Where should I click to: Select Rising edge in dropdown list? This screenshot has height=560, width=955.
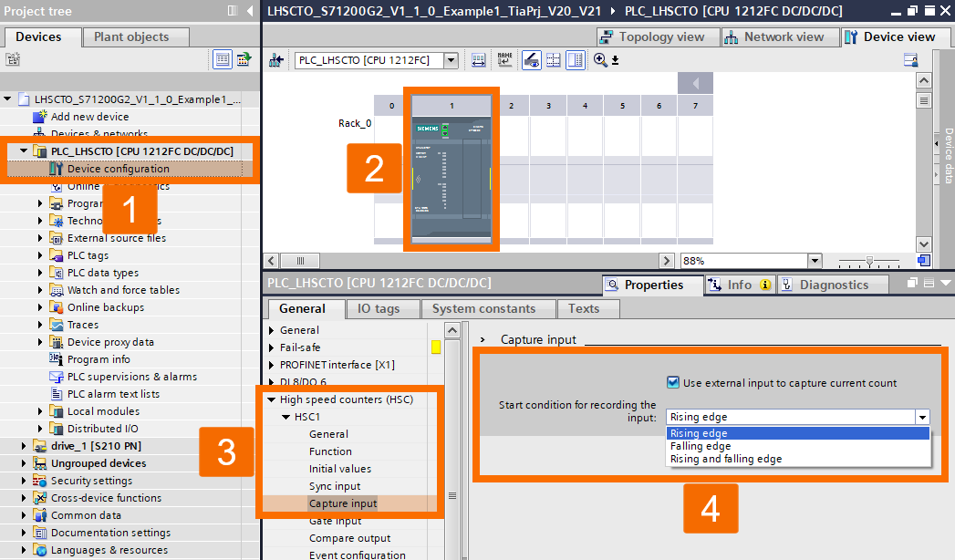[798, 433]
